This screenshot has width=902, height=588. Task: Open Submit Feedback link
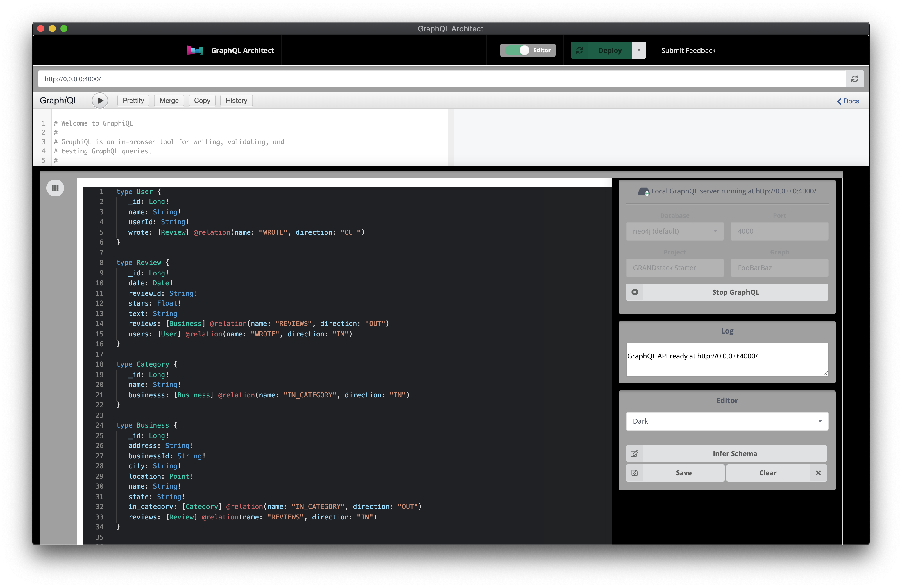tap(688, 50)
